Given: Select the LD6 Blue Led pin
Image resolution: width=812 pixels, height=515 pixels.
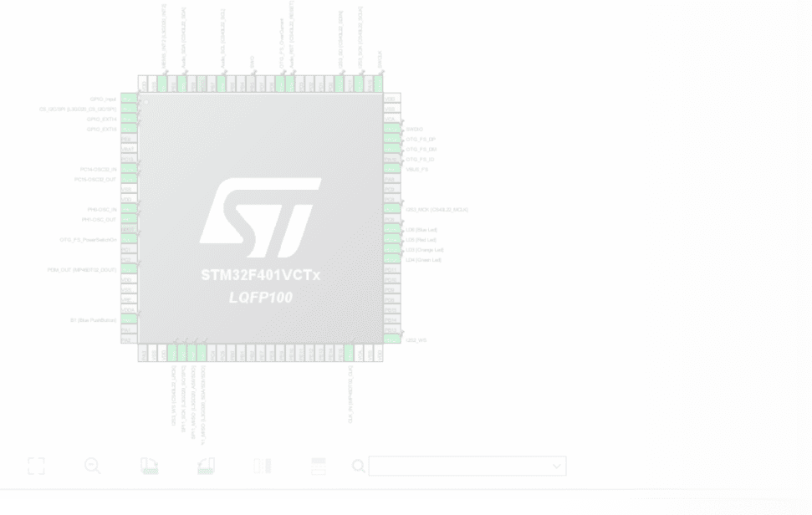Looking at the screenshot, I should pos(390,229).
